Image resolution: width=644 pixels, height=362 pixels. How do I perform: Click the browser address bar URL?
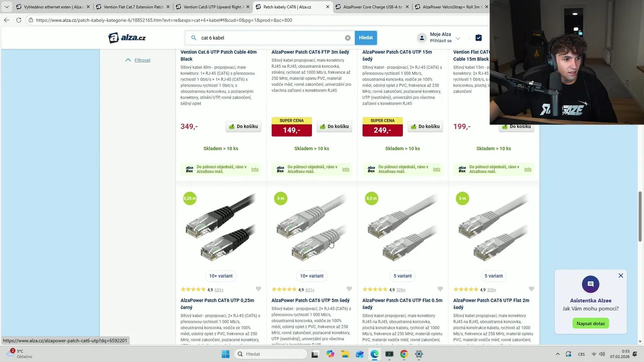164,20
